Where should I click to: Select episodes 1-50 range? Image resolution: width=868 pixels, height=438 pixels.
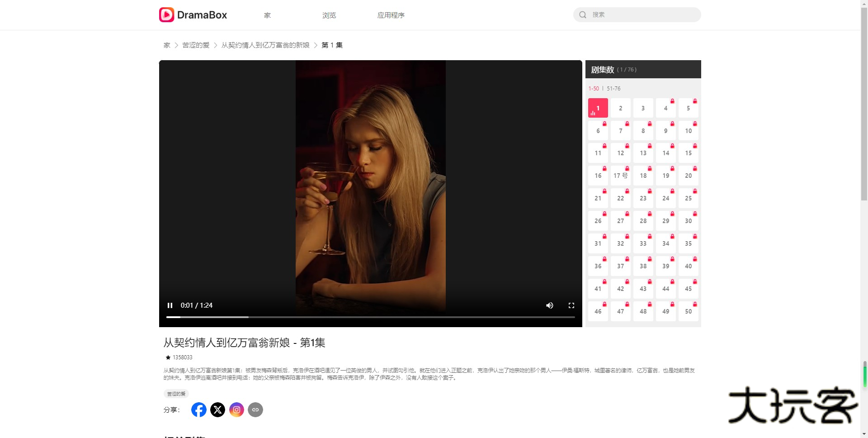594,89
